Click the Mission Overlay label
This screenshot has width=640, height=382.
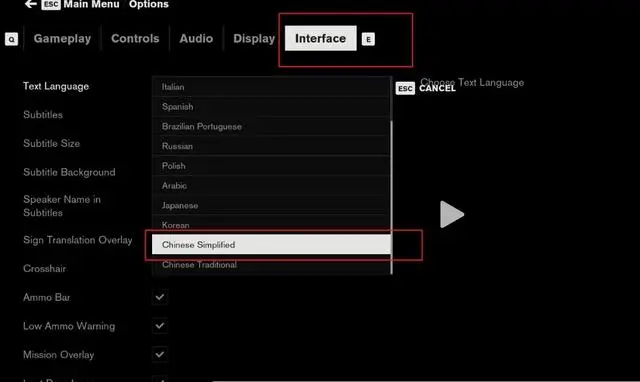58,355
